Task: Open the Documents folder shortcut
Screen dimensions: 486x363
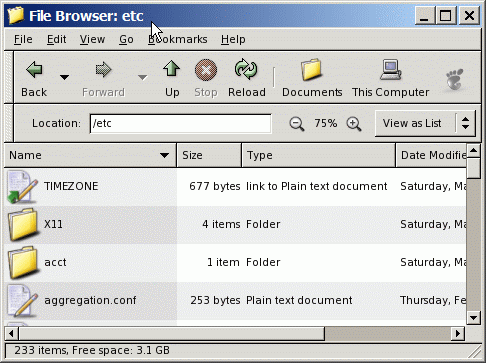Action: pyautogui.click(x=312, y=78)
